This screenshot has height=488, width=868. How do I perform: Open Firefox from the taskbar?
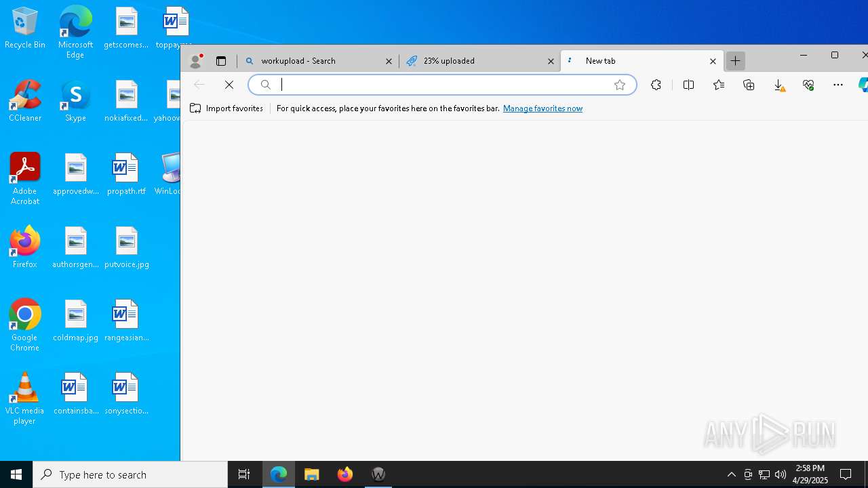[345, 474]
